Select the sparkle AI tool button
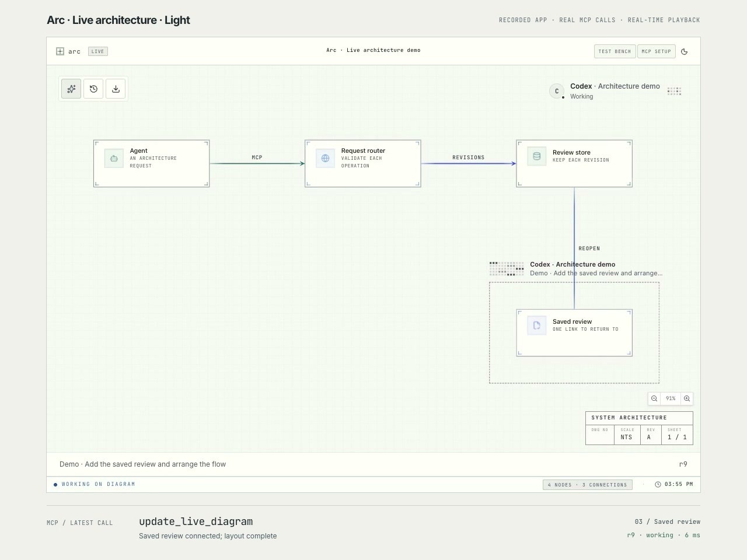Image resolution: width=747 pixels, height=560 pixels. tap(71, 89)
